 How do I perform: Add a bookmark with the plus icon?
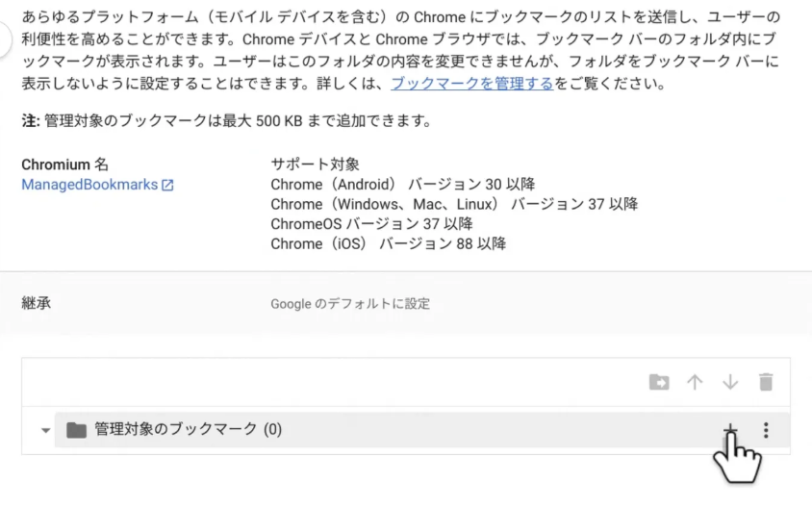730,429
